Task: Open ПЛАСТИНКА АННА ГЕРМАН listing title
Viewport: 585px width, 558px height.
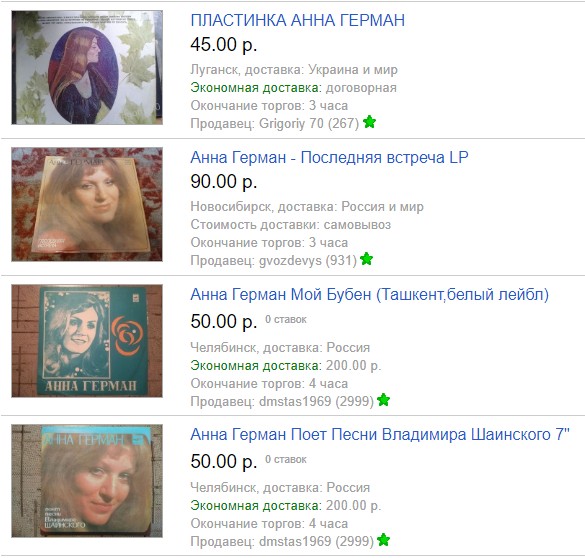Action: 297,20
